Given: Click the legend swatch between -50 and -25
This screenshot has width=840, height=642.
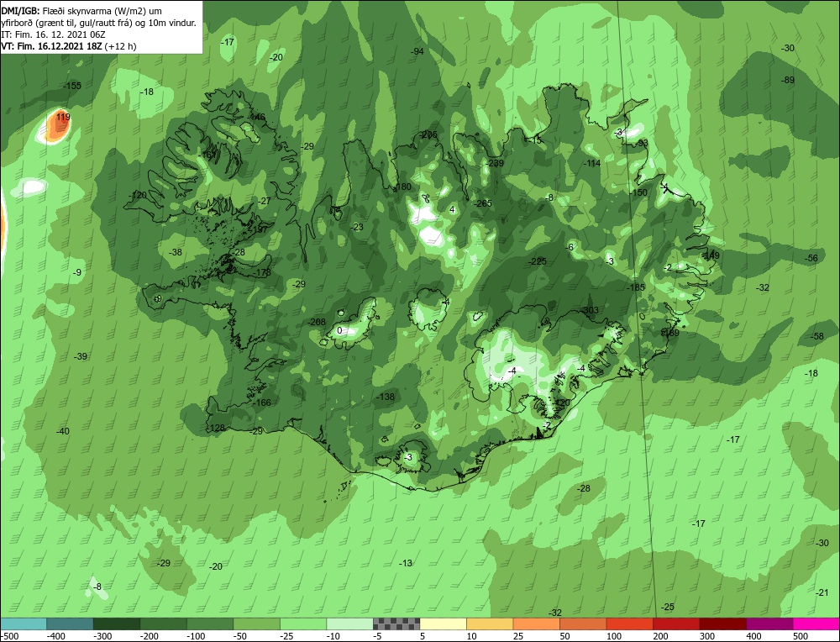Looking at the screenshot, I should (256, 624).
